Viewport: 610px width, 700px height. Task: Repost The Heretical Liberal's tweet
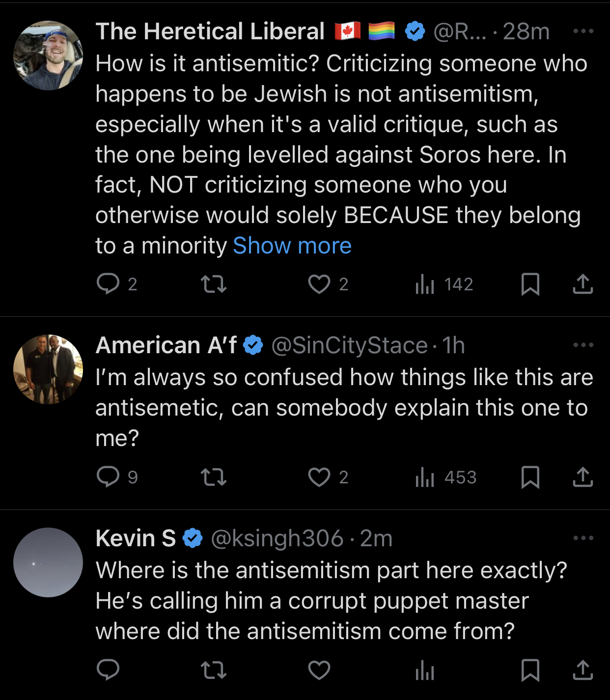(x=214, y=284)
